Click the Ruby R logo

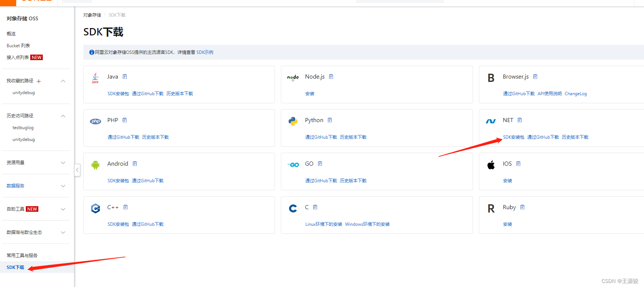491,208
